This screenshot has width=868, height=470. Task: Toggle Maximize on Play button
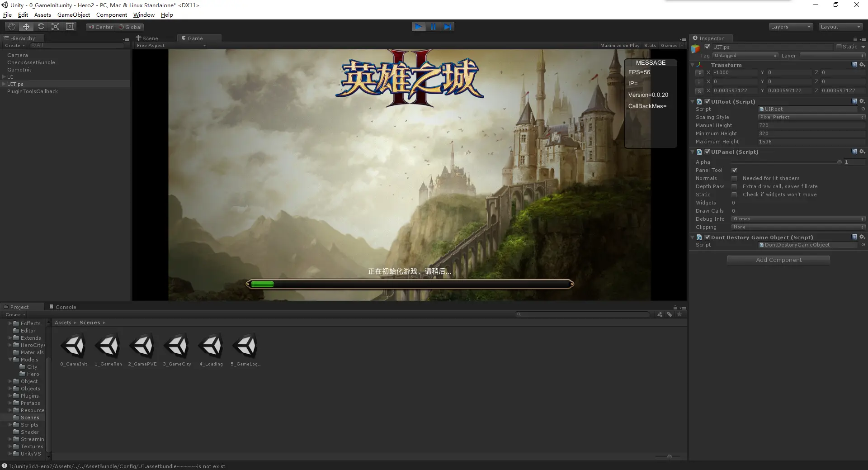tap(620, 46)
